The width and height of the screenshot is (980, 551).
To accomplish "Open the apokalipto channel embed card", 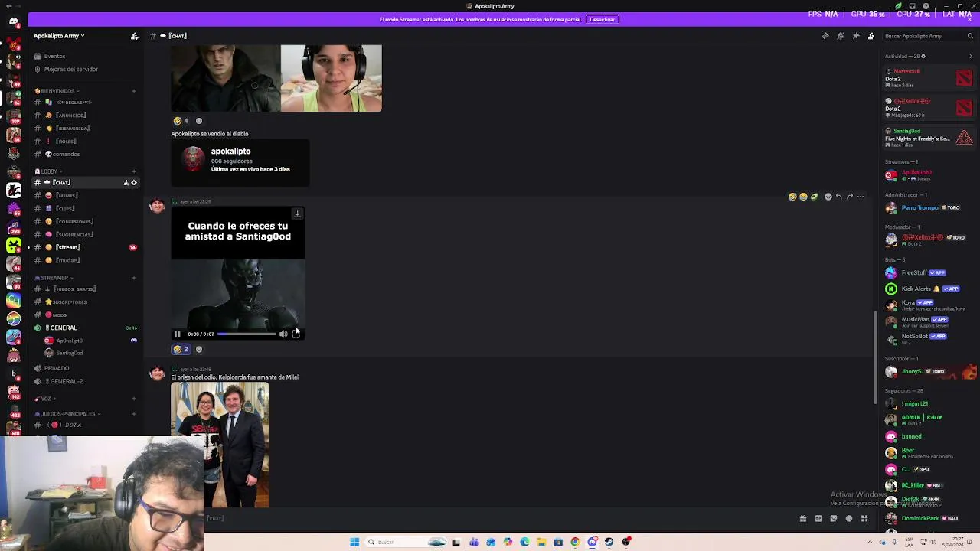I will pyautogui.click(x=240, y=162).
